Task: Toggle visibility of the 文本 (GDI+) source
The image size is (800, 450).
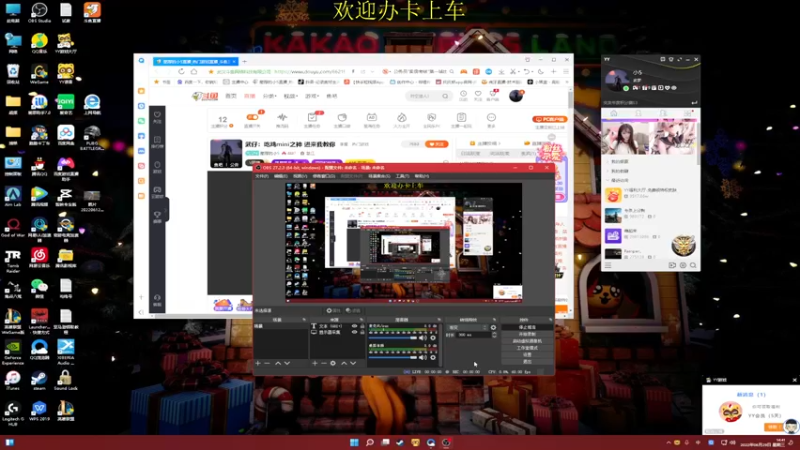Action: 355,326
